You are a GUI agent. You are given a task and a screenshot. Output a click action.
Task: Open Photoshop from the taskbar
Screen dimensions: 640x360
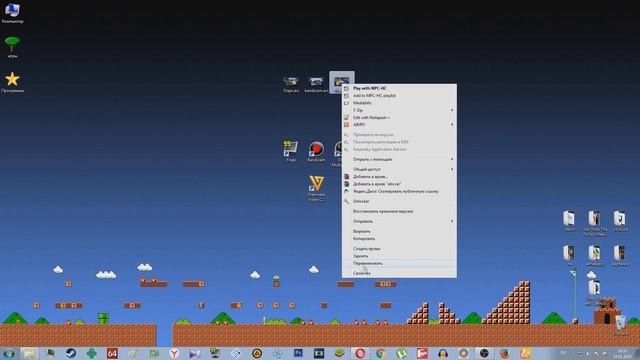[x=298, y=353]
